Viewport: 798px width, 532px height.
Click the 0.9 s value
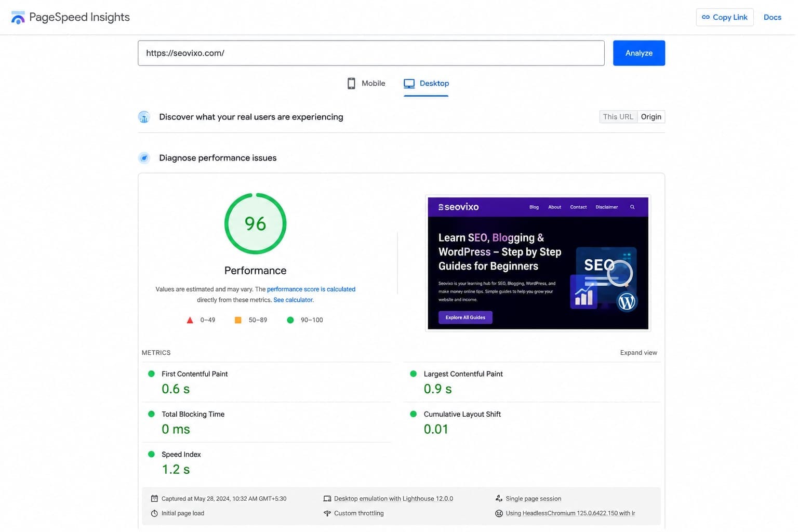coord(438,389)
